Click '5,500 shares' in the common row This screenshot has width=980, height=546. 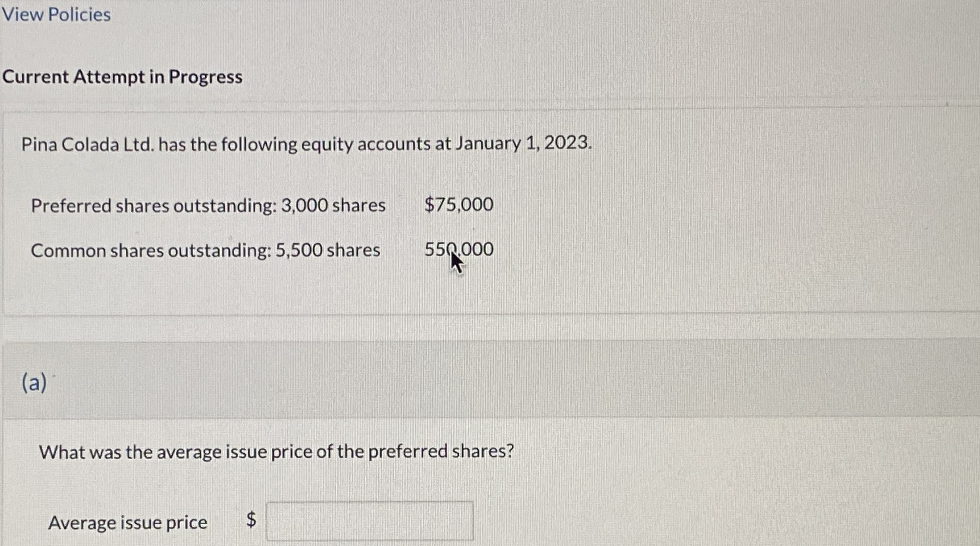coord(328,250)
